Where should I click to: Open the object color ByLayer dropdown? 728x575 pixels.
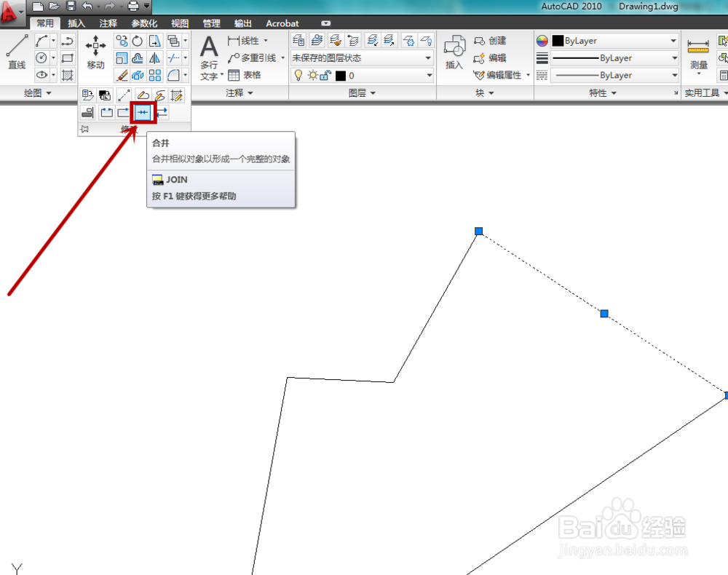[614, 41]
